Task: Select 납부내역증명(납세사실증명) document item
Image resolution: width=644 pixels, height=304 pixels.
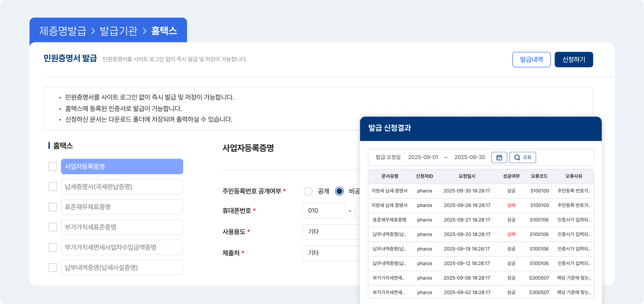Action: tap(122, 268)
